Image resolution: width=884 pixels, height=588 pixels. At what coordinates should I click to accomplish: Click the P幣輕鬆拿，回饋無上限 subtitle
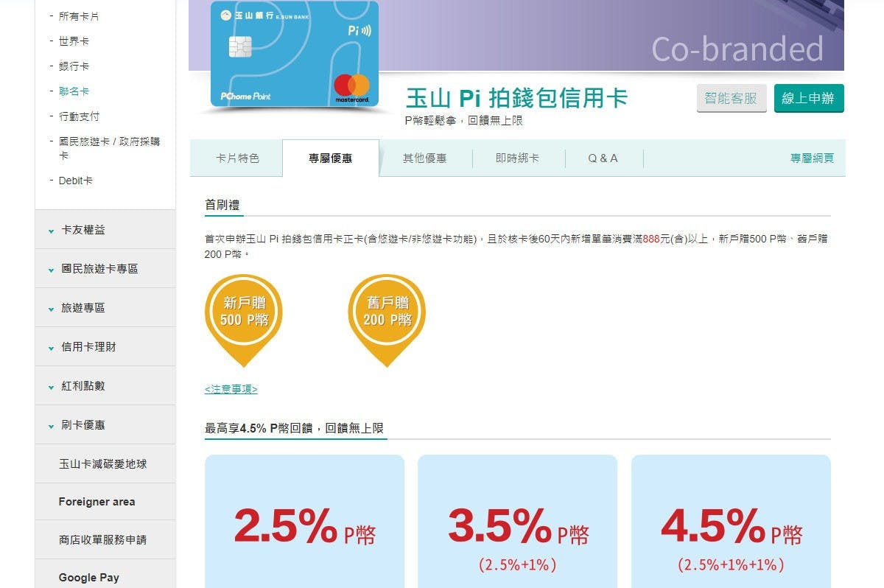464,120
